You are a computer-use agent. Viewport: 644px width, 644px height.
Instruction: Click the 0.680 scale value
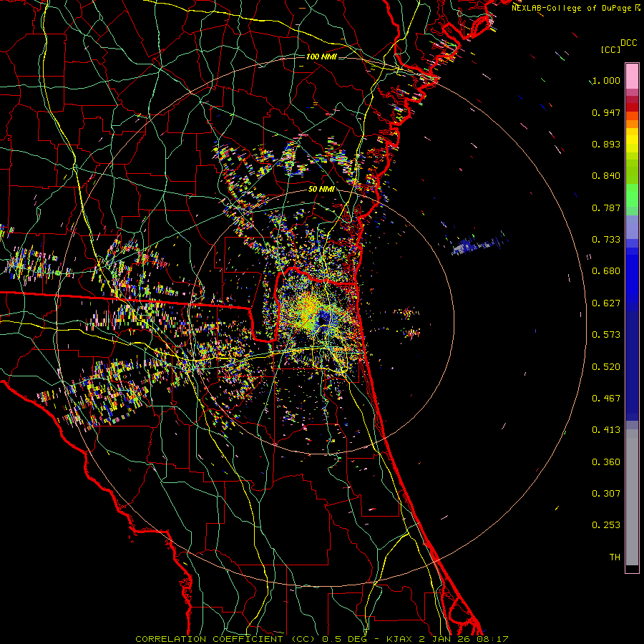coord(606,271)
